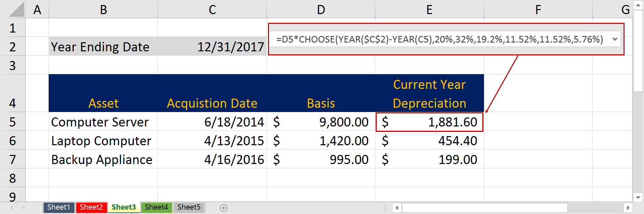
Task: Click the horizontal scrollbar left arrow
Action: (x=397, y=208)
